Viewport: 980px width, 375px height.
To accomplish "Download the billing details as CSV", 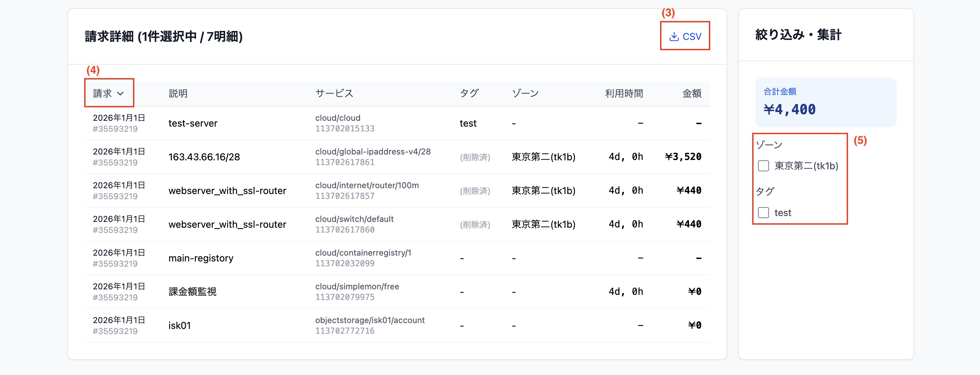I will coord(685,36).
